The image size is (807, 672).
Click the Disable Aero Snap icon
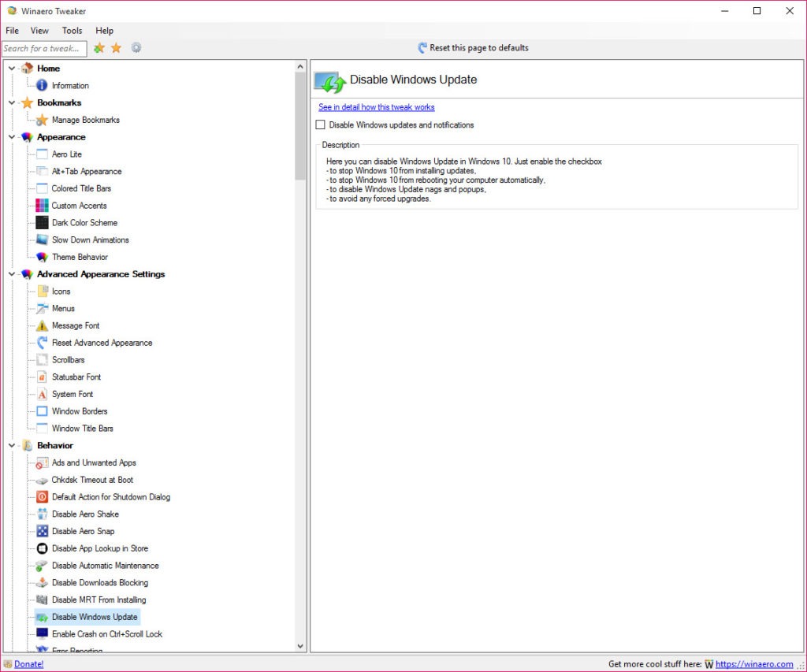pyautogui.click(x=42, y=531)
